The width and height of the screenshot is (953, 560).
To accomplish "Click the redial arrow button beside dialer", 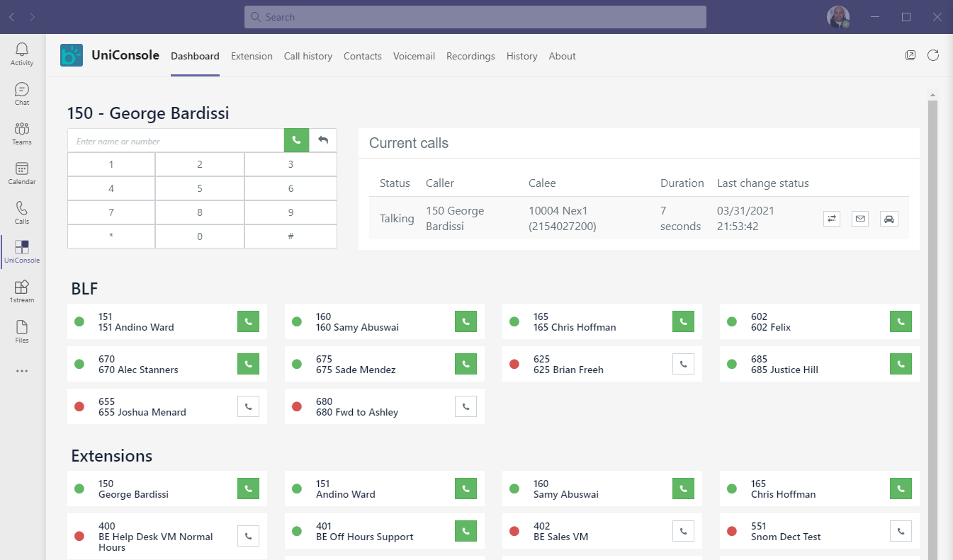I will 323,140.
